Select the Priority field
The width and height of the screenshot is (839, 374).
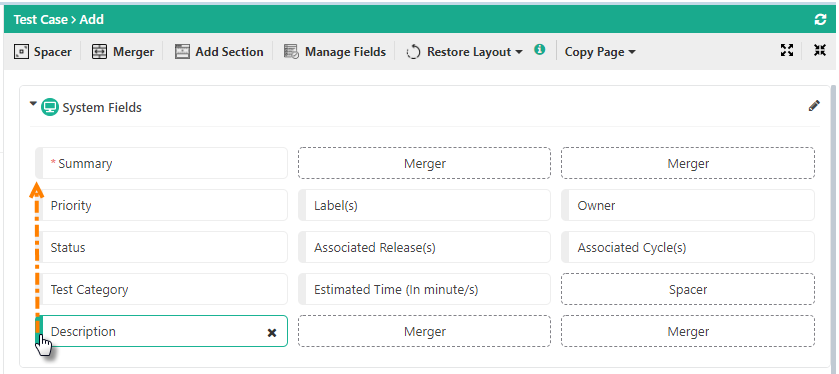click(162, 205)
